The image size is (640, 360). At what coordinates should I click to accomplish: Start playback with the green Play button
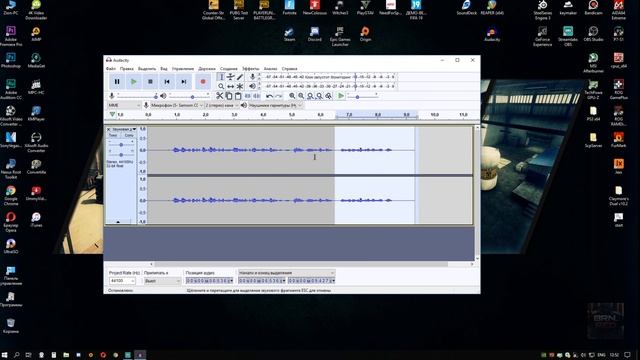click(133, 82)
